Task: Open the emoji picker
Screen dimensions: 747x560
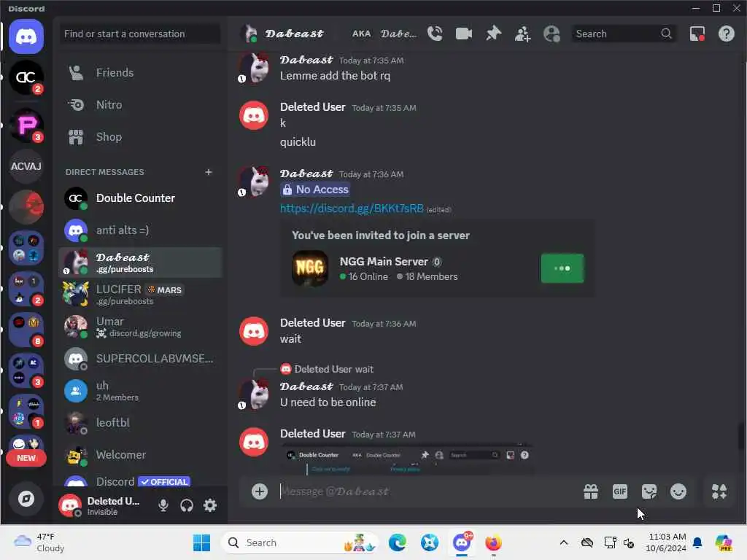Action: point(678,491)
